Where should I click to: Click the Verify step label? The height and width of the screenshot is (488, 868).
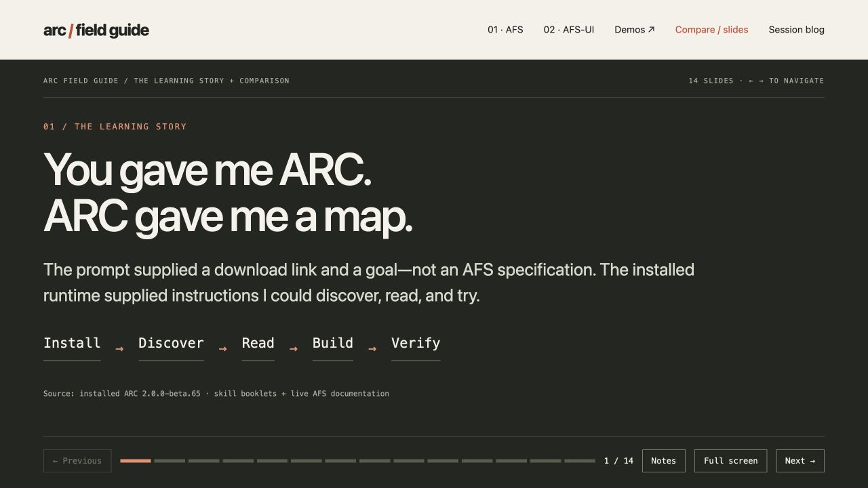coord(416,344)
